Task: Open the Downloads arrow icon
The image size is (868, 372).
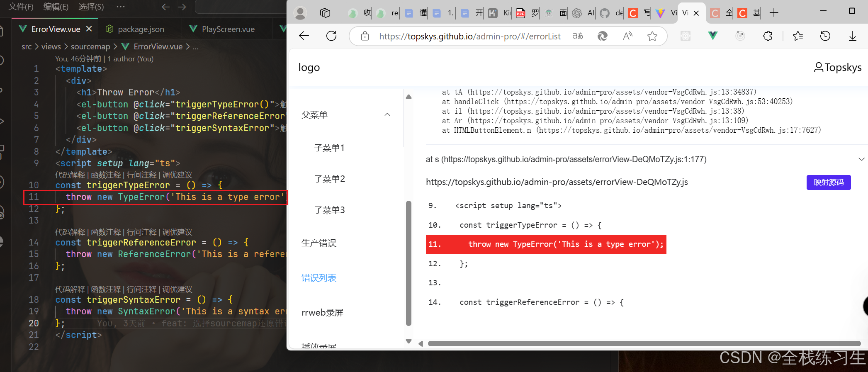Action: coord(853,36)
